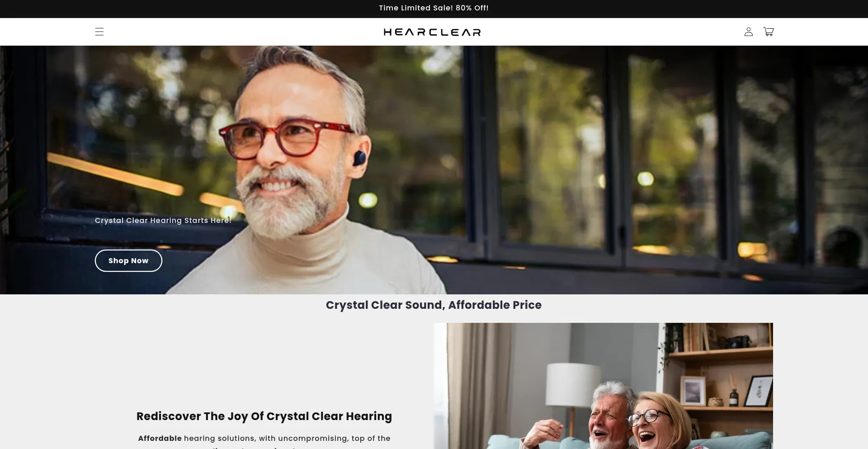The width and height of the screenshot is (868, 449).
Task: Click the blue earbud in the man's ear
Action: pyautogui.click(x=359, y=158)
